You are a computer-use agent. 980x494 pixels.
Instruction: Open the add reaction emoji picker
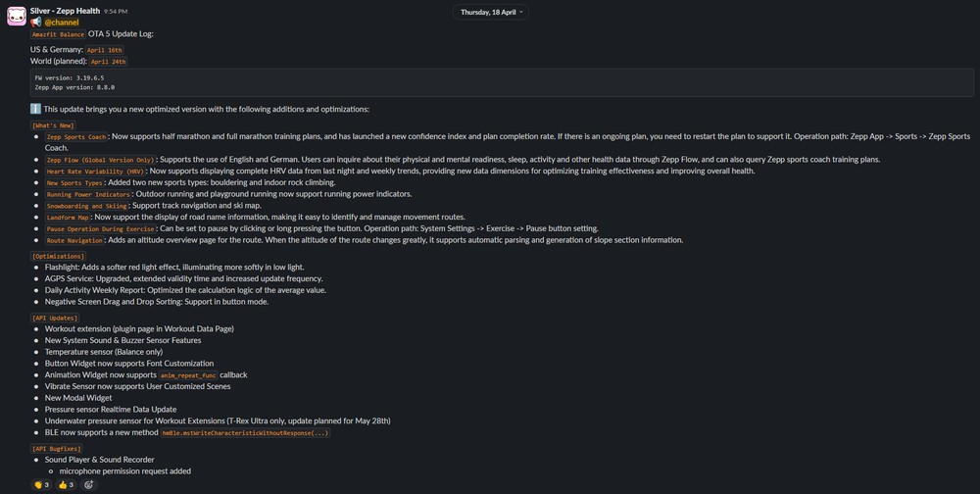click(89, 484)
